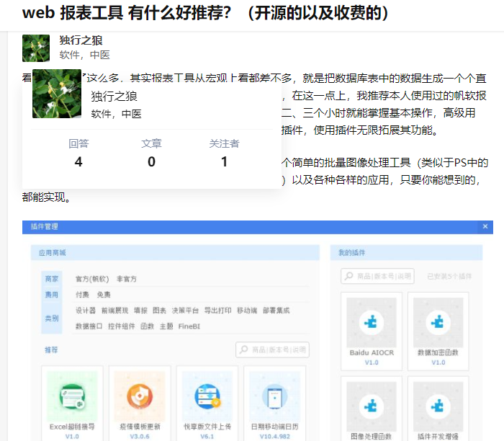Open the 日期移动端日历 plugin icon
The width and height of the screenshot is (504, 441).
click(x=275, y=396)
